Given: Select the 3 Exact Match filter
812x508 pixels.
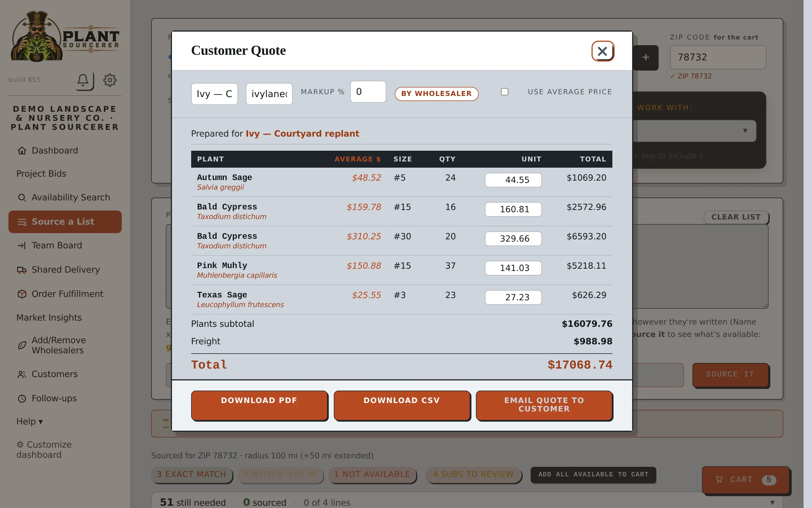Looking at the screenshot, I should pyautogui.click(x=192, y=474).
